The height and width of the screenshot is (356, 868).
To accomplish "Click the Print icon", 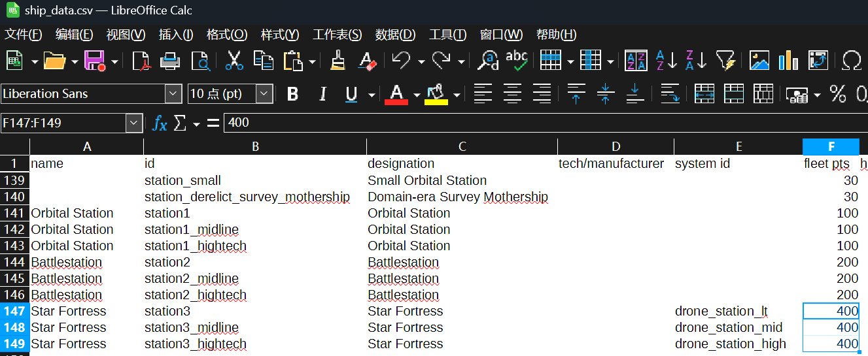I will [x=171, y=61].
